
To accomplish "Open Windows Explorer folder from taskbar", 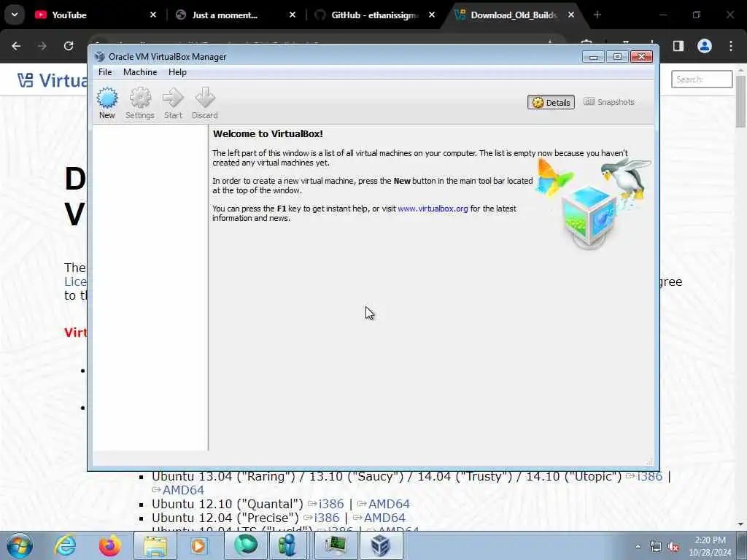I will click(155, 545).
